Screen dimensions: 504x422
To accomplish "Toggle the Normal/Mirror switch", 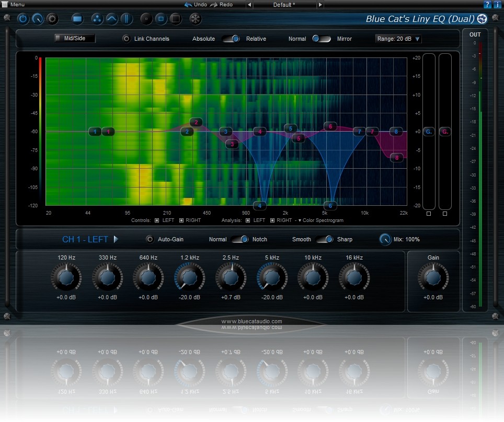I will [x=322, y=39].
